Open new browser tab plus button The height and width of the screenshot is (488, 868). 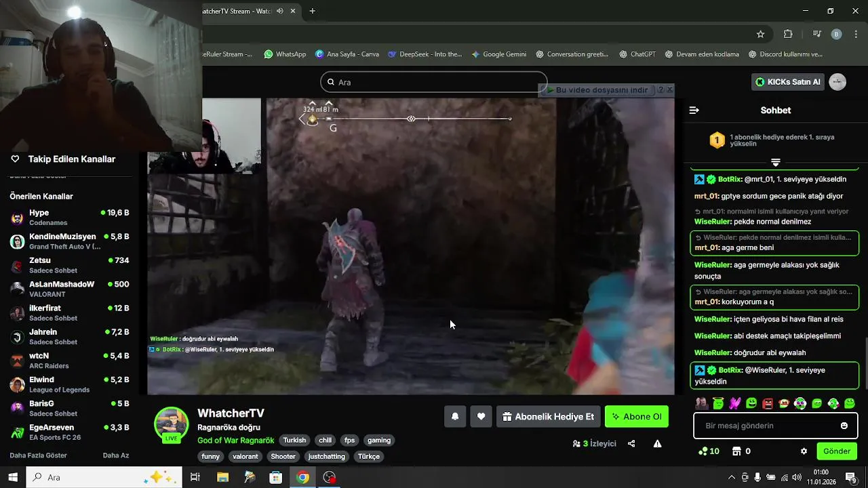click(x=313, y=11)
